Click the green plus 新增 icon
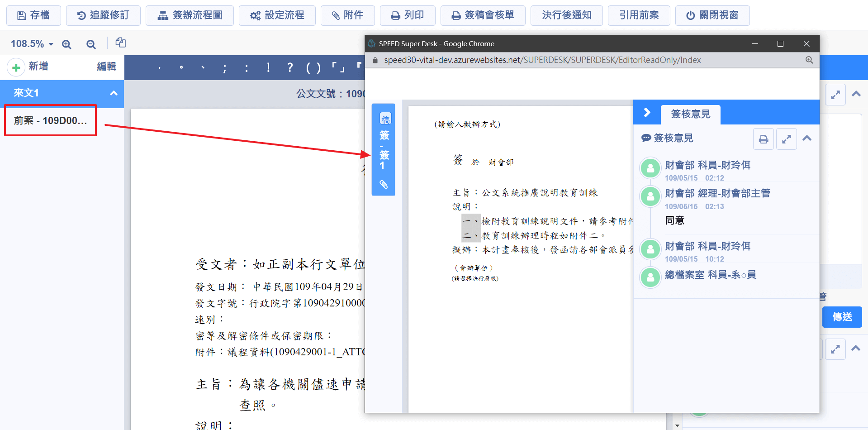Viewport: 868px width, 430px height. coord(16,67)
